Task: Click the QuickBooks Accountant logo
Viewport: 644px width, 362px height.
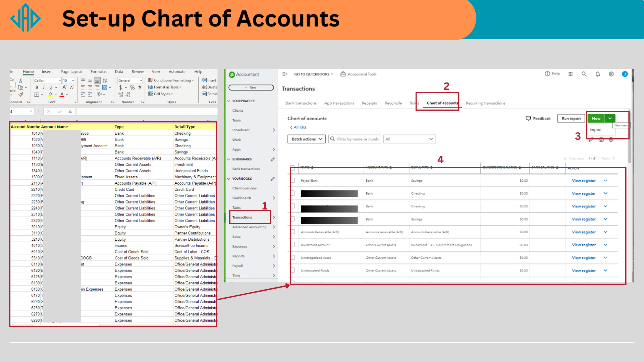Action: pyautogui.click(x=244, y=74)
